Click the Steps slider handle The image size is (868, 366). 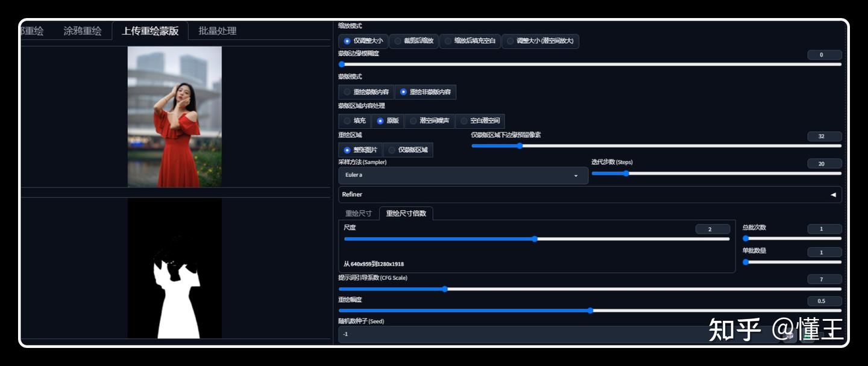pos(627,173)
